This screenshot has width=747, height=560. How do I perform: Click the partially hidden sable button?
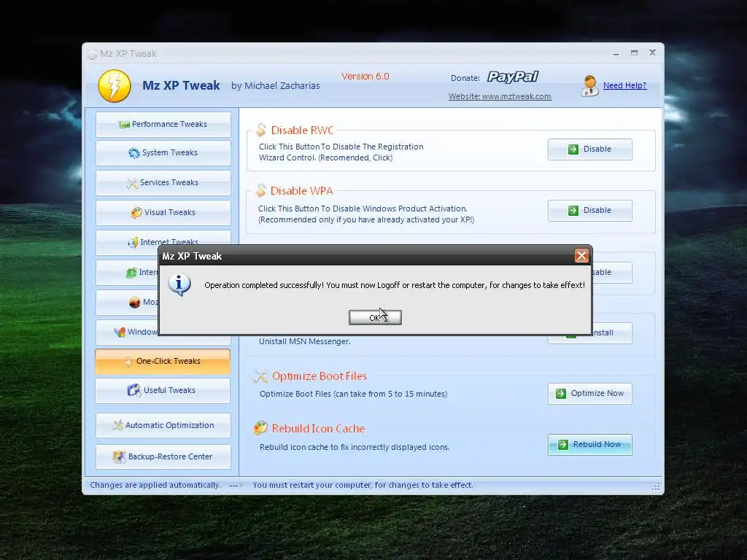(x=612, y=273)
